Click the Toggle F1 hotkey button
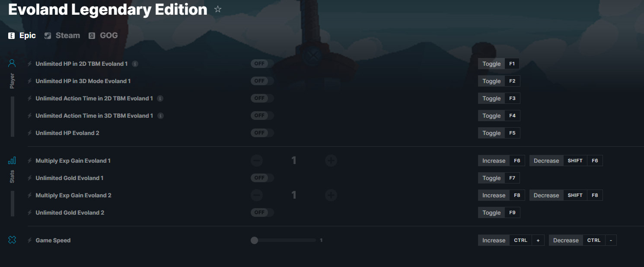Screen dimensions: 644x267 pos(499,64)
